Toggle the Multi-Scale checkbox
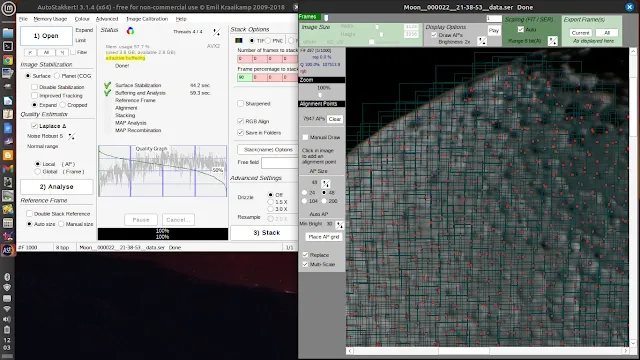Viewport: 640px width, 360px height. click(305, 264)
